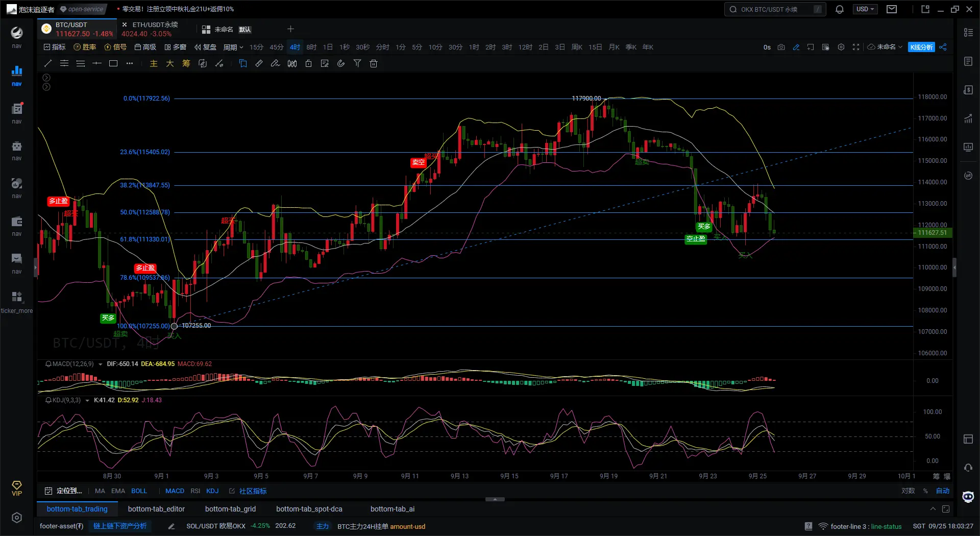This screenshot has height=536, width=980.
Task: Open the mail inbox icon
Action: coord(892,9)
